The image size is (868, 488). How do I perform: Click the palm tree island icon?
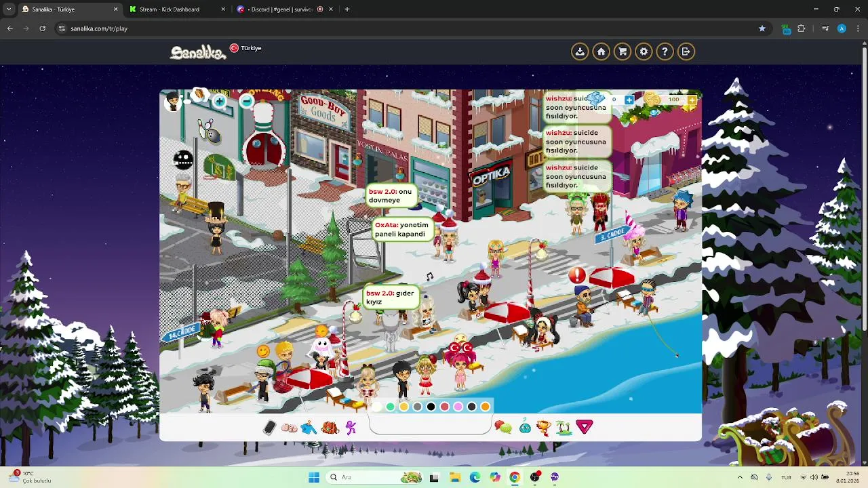564,427
